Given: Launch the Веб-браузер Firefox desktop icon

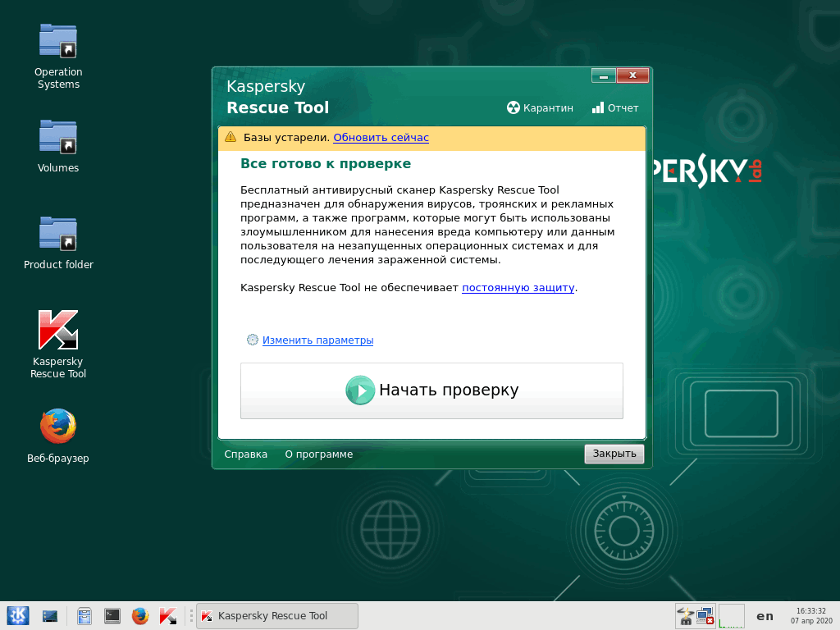Looking at the screenshot, I should [x=58, y=436].
